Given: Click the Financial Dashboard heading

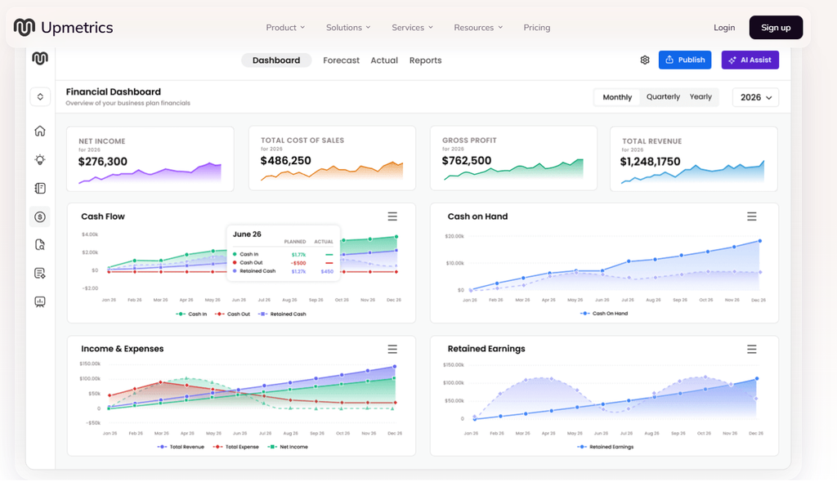Looking at the screenshot, I should tap(113, 91).
